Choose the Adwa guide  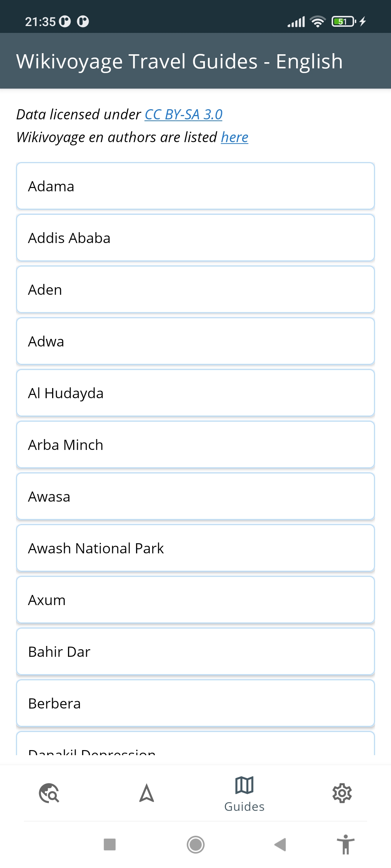(x=195, y=341)
